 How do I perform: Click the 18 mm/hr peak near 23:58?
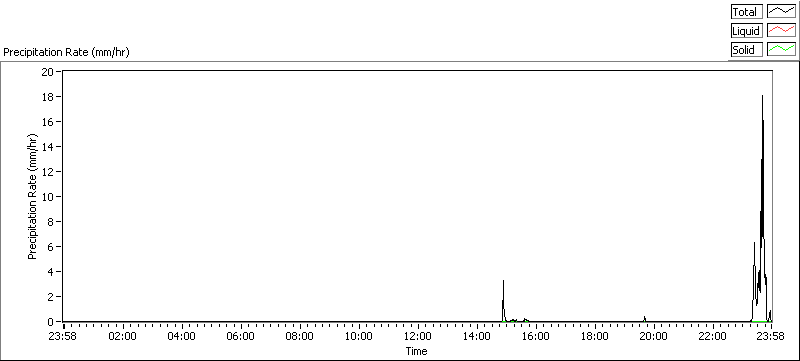(x=762, y=95)
